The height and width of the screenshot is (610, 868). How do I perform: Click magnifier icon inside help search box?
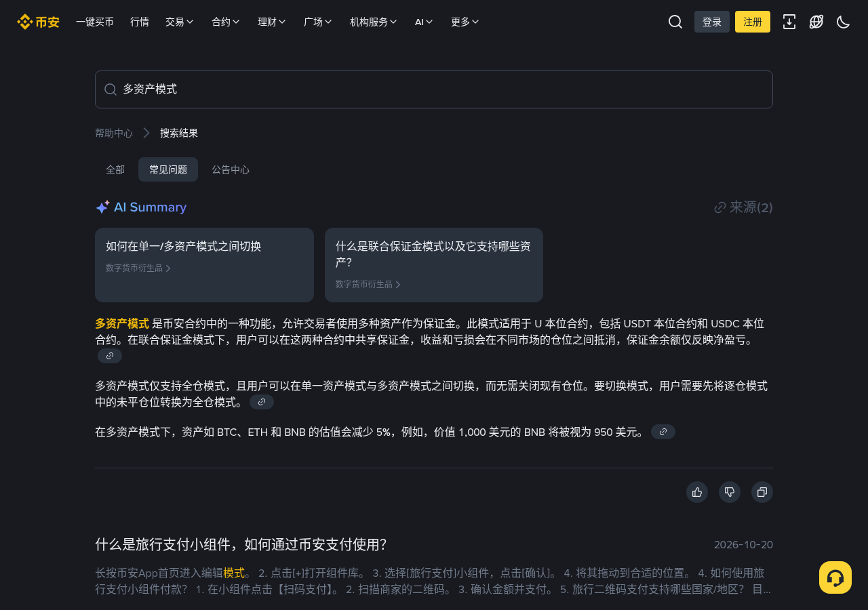point(111,89)
